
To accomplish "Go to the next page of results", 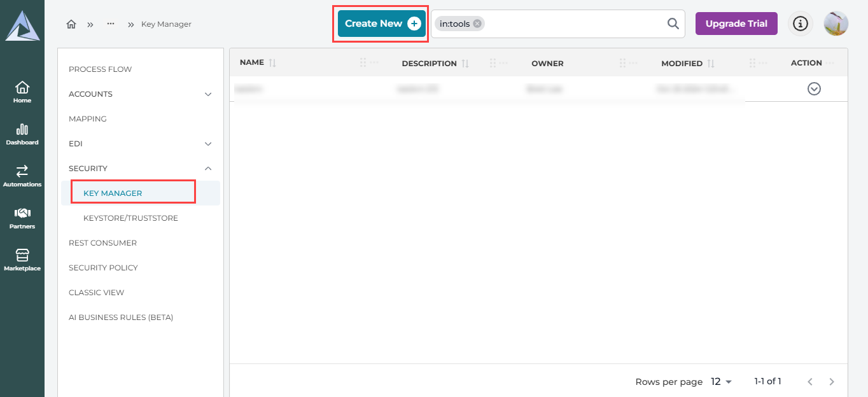I will pyautogui.click(x=832, y=382).
